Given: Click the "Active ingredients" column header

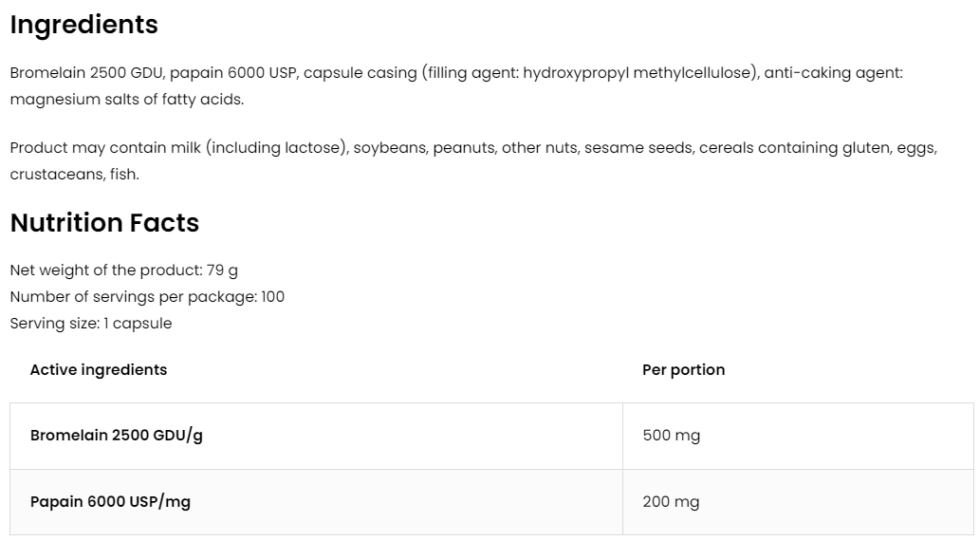Looking at the screenshot, I should tap(99, 370).
